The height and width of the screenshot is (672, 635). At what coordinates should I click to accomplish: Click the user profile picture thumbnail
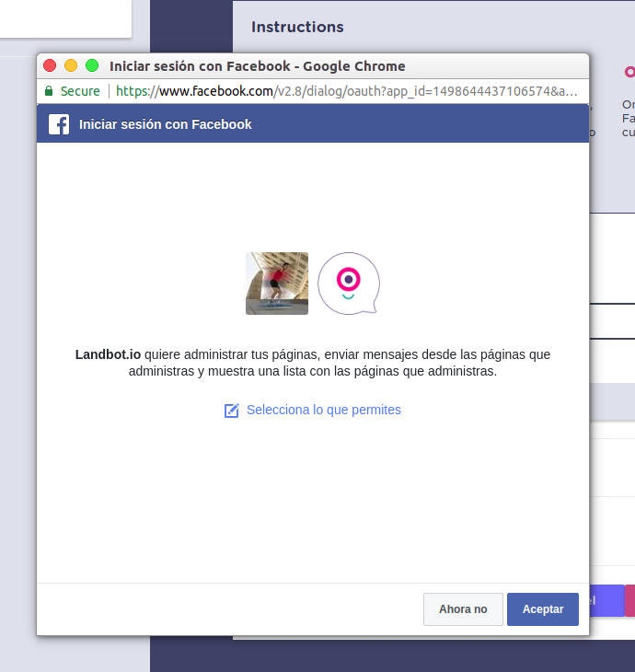277,284
